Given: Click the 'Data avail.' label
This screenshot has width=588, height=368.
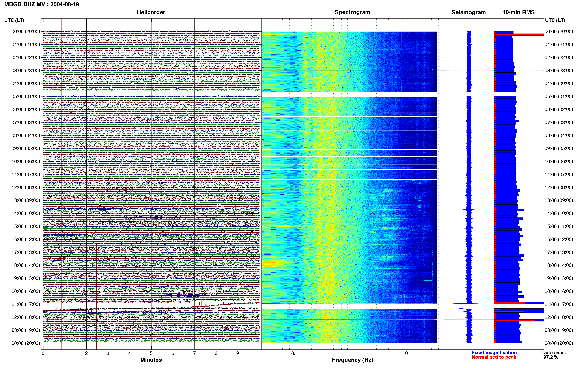Looking at the screenshot, I should (554, 352).
